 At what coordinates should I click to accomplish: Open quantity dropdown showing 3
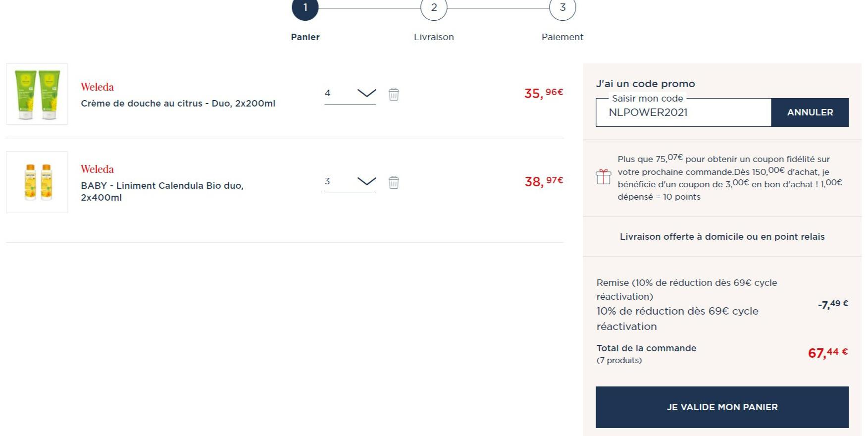tap(350, 181)
